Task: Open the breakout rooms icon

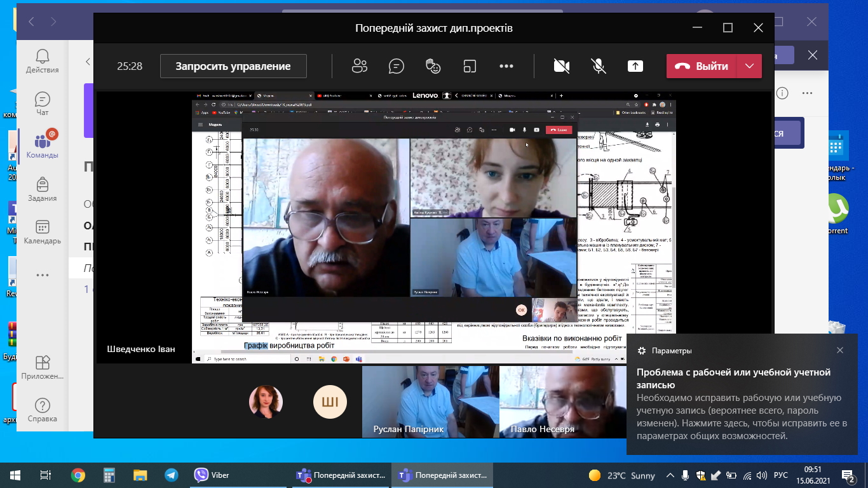Action: pos(470,66)
